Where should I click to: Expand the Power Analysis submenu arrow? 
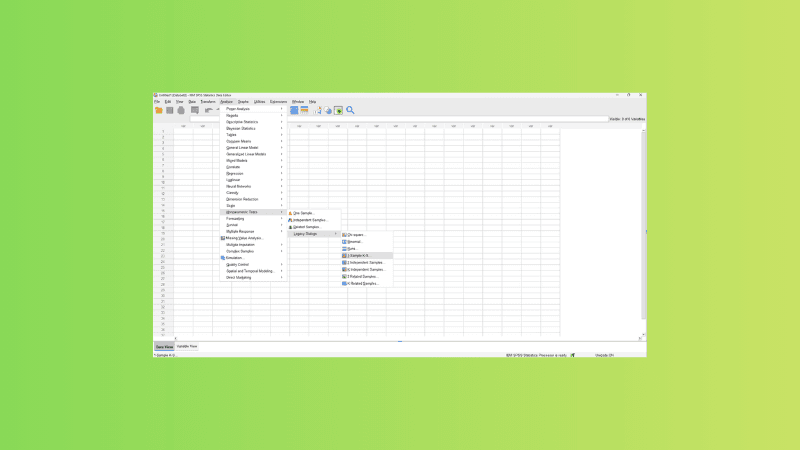[282, 109]
